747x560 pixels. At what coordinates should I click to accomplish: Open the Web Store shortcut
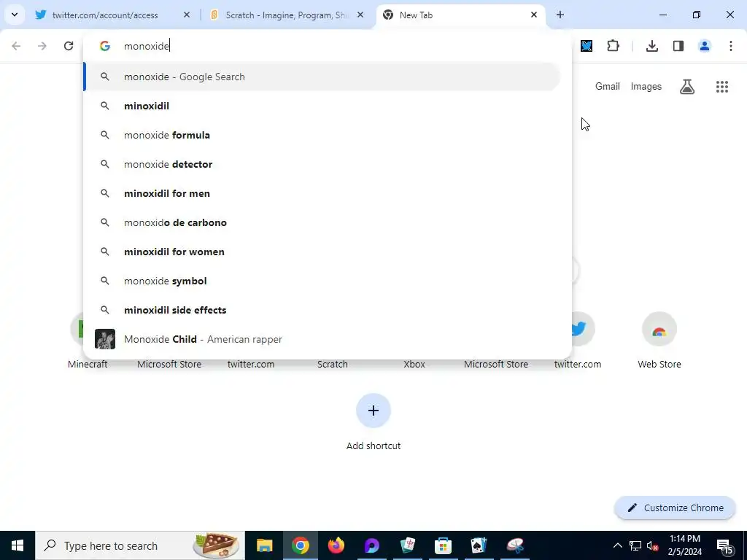click(x=659, y=340)
